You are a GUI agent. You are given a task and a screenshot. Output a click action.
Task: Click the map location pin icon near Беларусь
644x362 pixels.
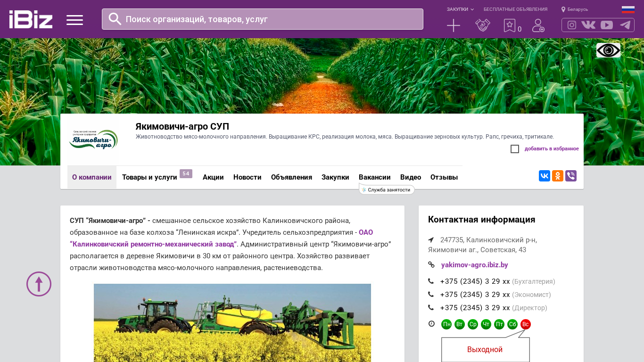click(x=563, y=9)
